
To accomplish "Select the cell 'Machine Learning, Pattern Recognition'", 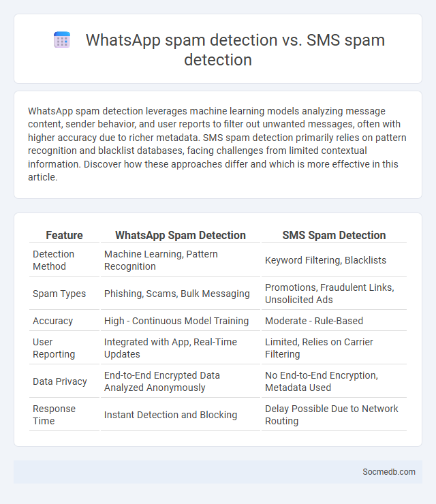I will coord(181,260).
